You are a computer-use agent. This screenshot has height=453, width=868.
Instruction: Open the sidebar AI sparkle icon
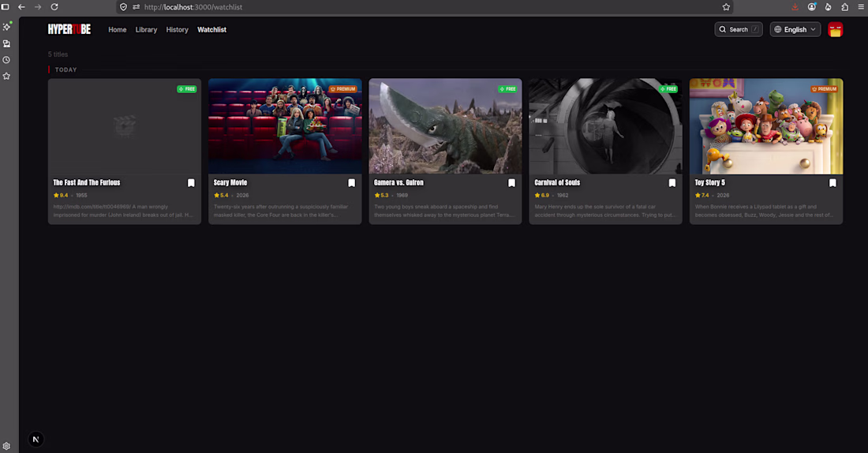tap(6, 27)
